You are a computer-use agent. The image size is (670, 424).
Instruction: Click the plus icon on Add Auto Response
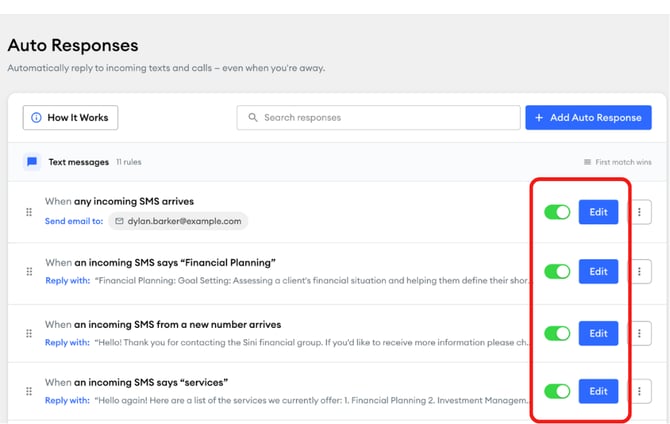(x=539, y=118)
